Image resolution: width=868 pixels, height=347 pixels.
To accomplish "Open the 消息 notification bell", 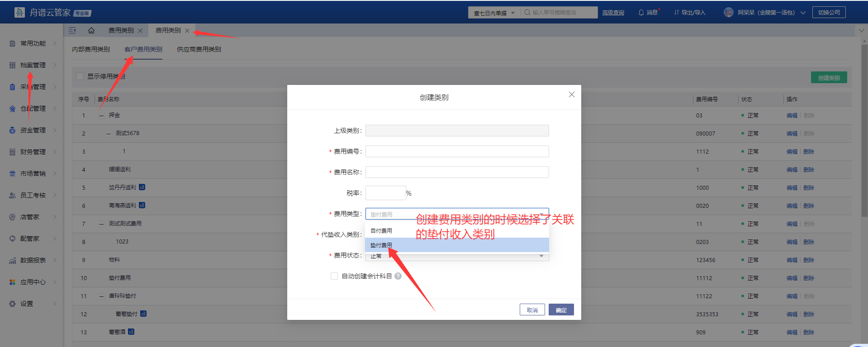I will 641,13.
